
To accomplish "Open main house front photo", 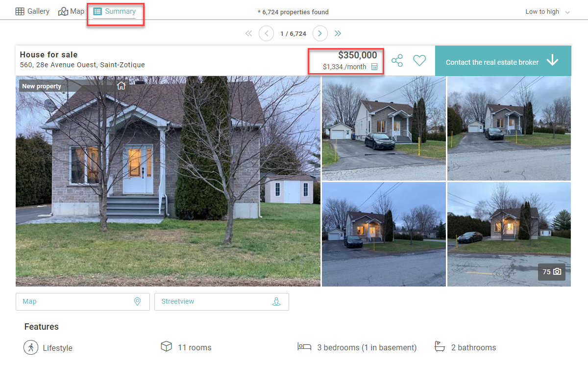I will [168, 181].
